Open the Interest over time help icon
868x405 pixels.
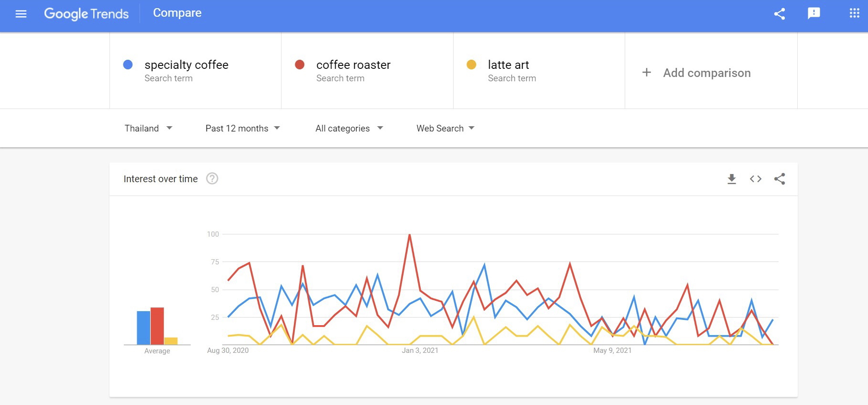(212, 178)
